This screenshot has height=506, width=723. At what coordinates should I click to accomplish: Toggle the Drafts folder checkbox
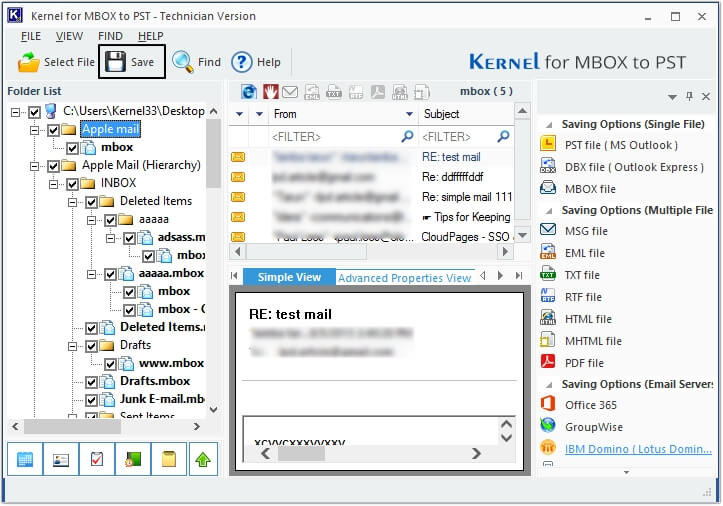pyautogui.click(x=91, y=346)
